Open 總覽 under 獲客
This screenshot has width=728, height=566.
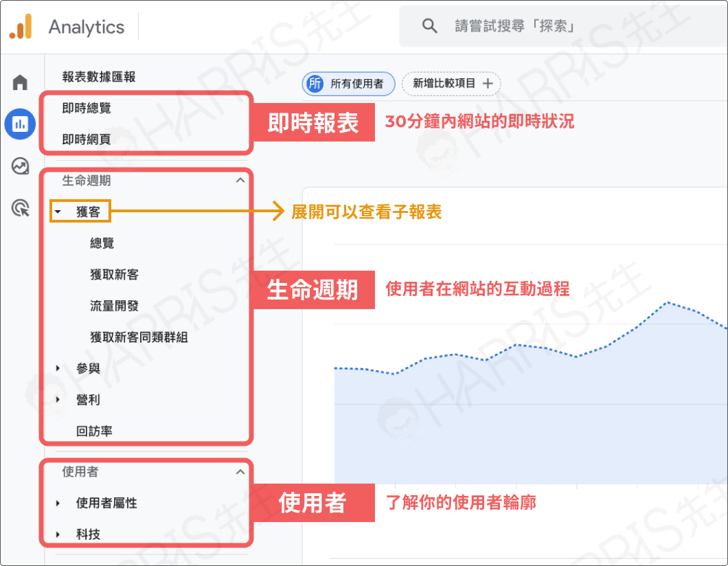click(102, 243)
